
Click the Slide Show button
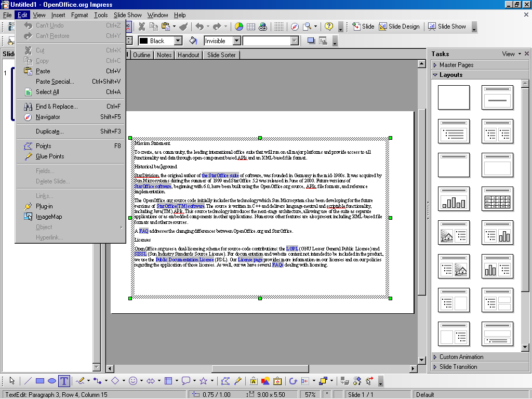(447, 26)
